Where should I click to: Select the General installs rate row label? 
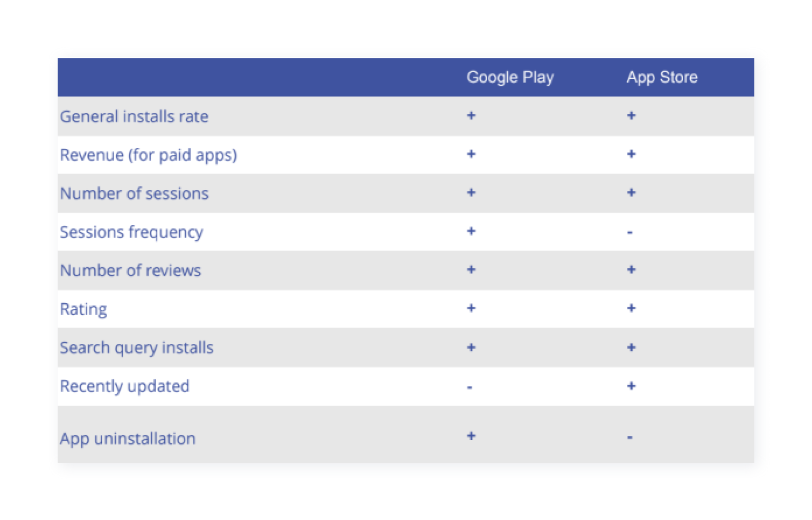tap(134, 116)
